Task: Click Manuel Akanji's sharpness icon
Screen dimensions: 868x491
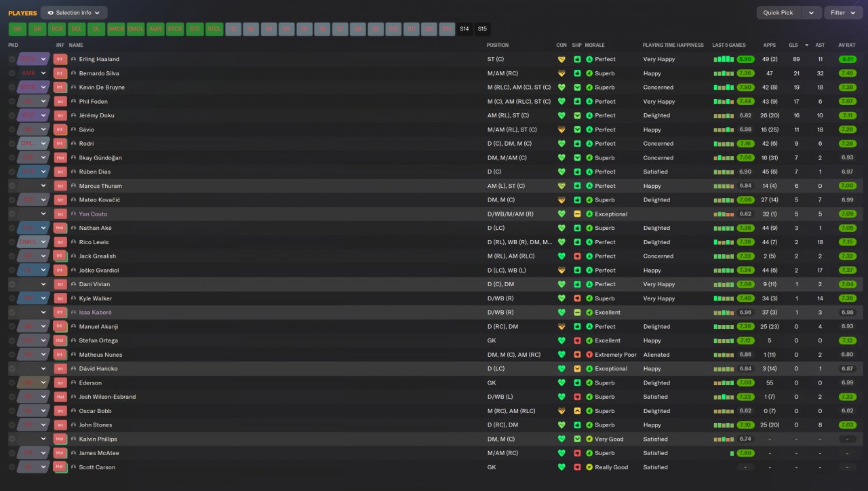Action: (577, 327)
